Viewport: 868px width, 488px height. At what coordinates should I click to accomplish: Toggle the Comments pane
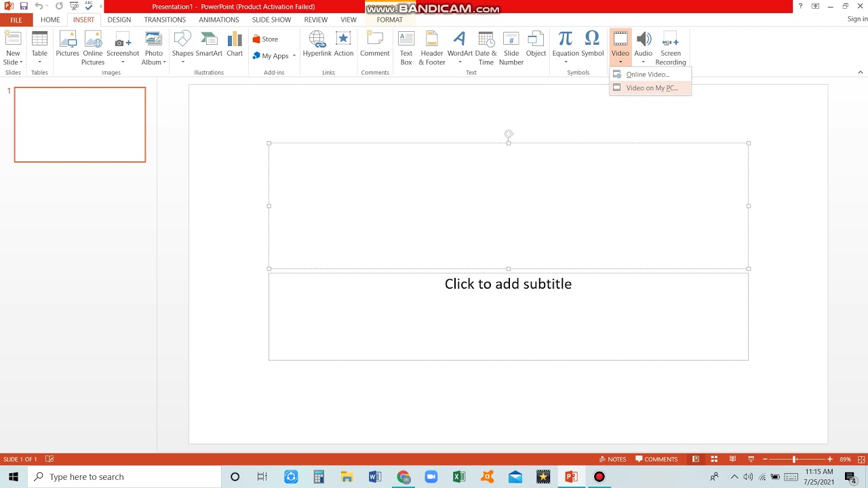(656, 459)
